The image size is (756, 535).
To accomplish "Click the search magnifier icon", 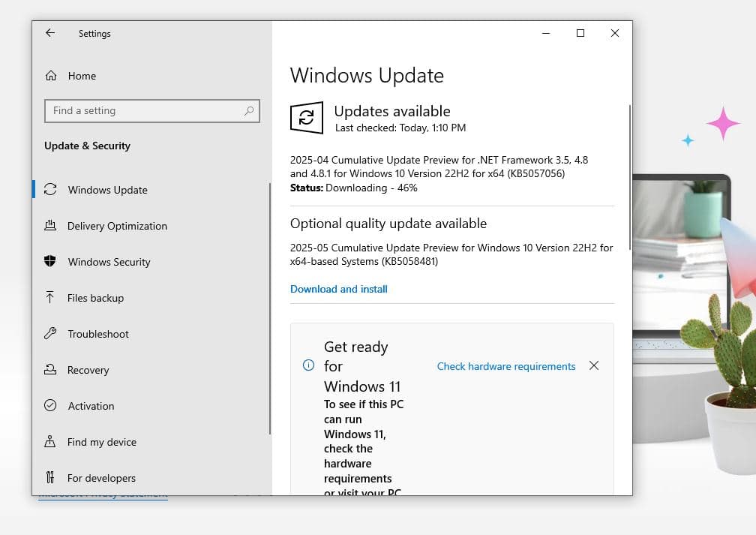I will pyautogui.click(x=249, y=111).
